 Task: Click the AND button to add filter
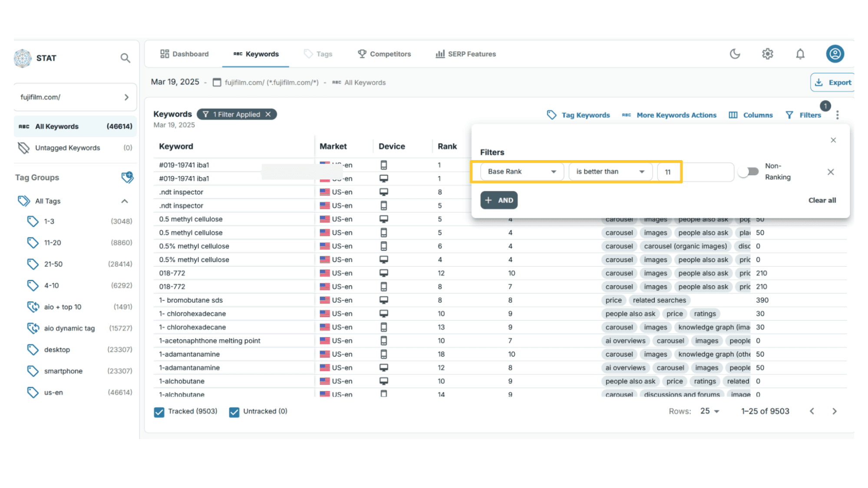[498, 200]
